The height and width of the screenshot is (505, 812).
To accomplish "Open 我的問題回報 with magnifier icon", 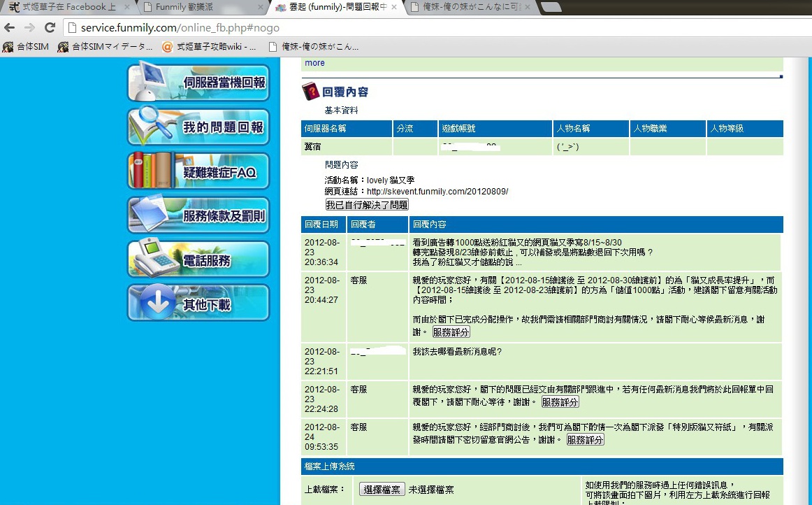I will tap(198, 127).
